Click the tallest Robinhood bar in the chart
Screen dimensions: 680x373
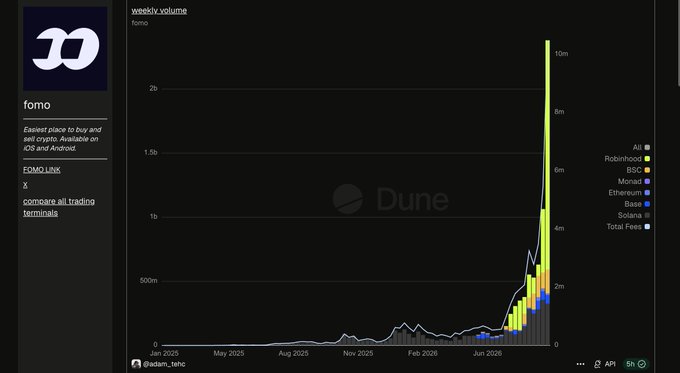pyautogui.click(x=547, y=155)
